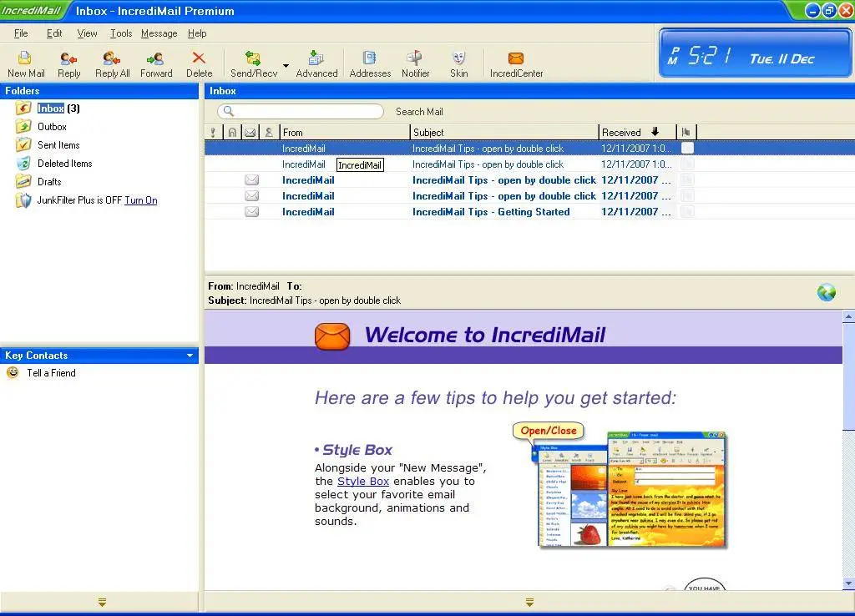
Task: Delete the selected email
Action: (x=199, y=63)
